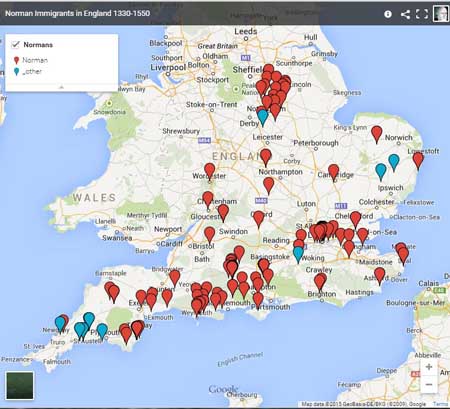This screenshot has width=450, height=409.
Task: Open the map info icon
Action: pyautogui.click(x=388, y=14)
